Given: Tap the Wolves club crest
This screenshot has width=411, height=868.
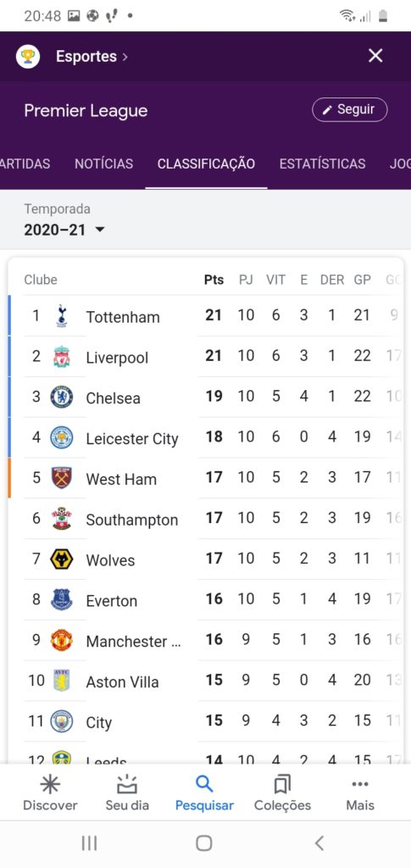Looking at the screenshot, I should [61, 559].
